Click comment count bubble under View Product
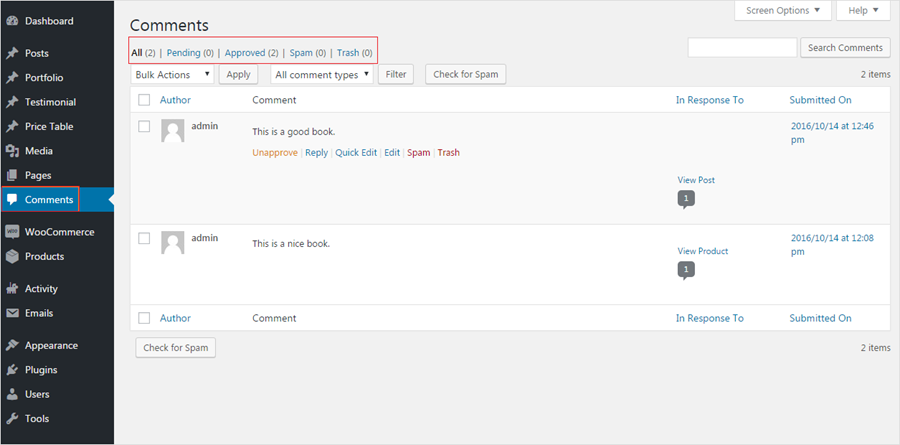The width and height of the screenshot is (900, 445). click(x=686, y=270)
